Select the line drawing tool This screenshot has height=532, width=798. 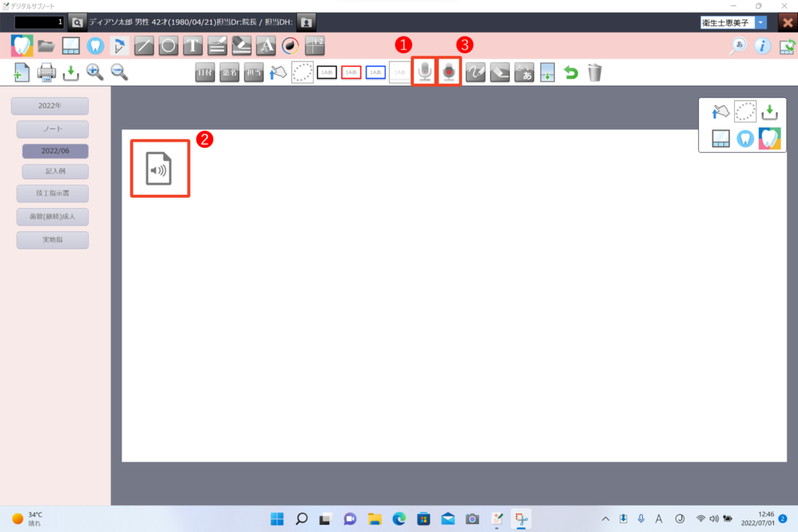coord(143,45)
